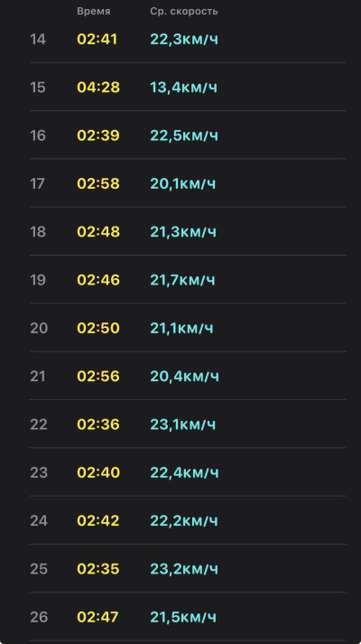Select lap 24 time 02:42
Image resolution: width=361 pixels, height=644 pixels.
pos(98,520)
